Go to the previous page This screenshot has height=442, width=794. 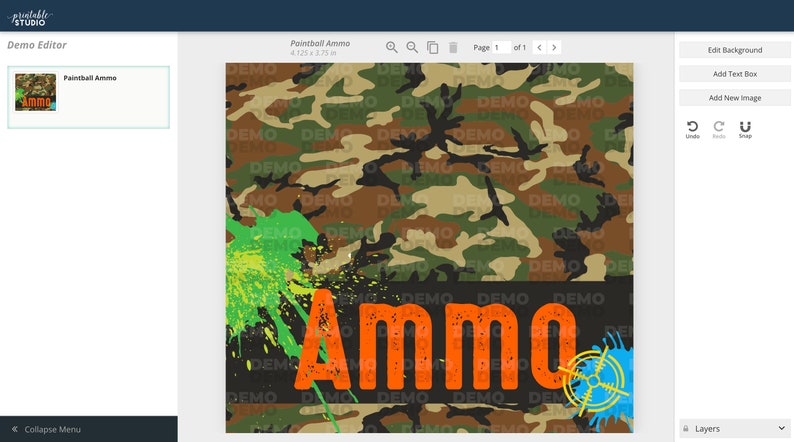[x=539, y=47]
